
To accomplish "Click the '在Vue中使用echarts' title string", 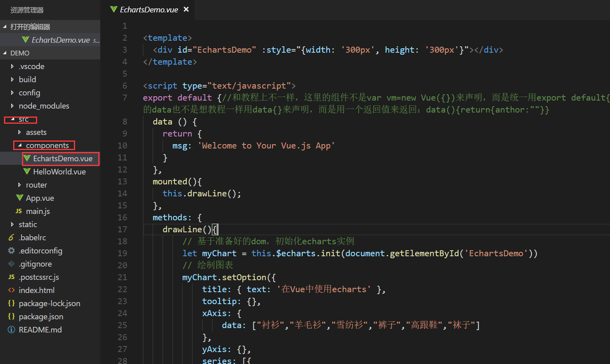I will pos(324,289).
